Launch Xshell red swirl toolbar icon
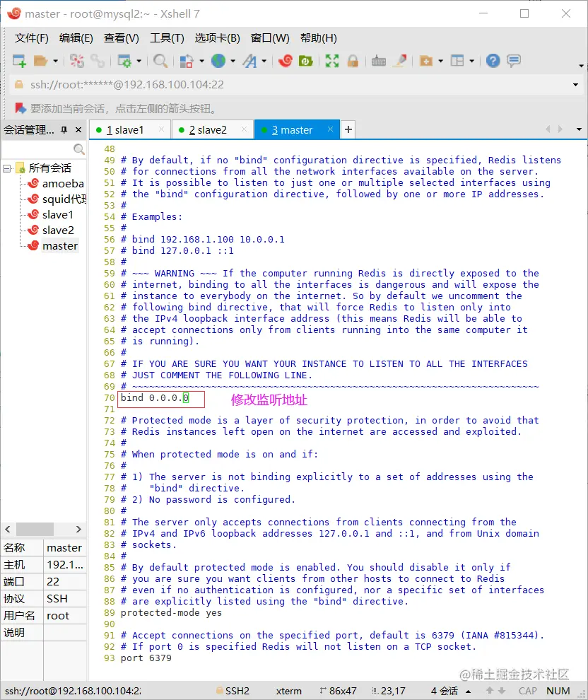 [x=285, y=61]
